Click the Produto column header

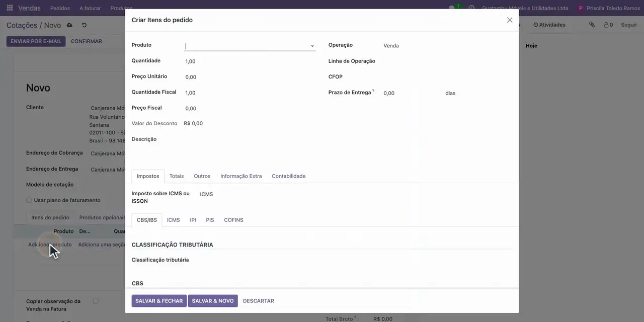tap(63, 231)
